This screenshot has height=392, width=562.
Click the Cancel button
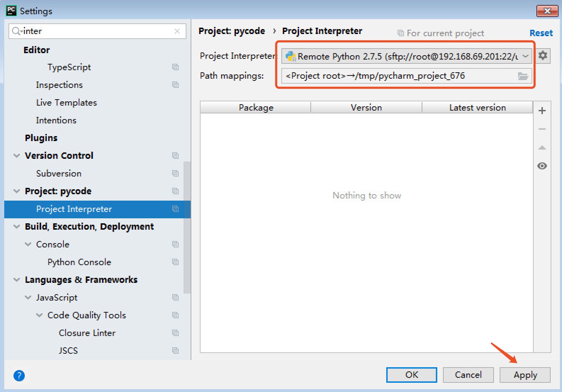468,375
